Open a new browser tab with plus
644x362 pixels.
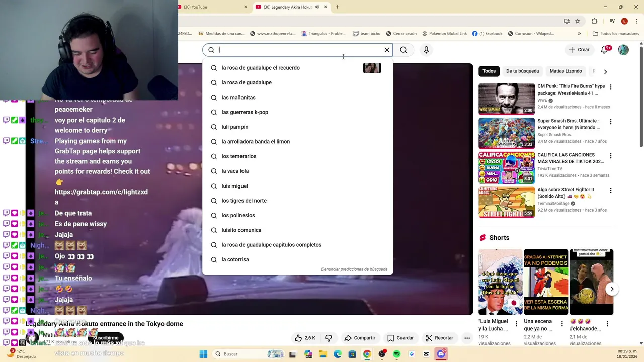click(337, 7)
